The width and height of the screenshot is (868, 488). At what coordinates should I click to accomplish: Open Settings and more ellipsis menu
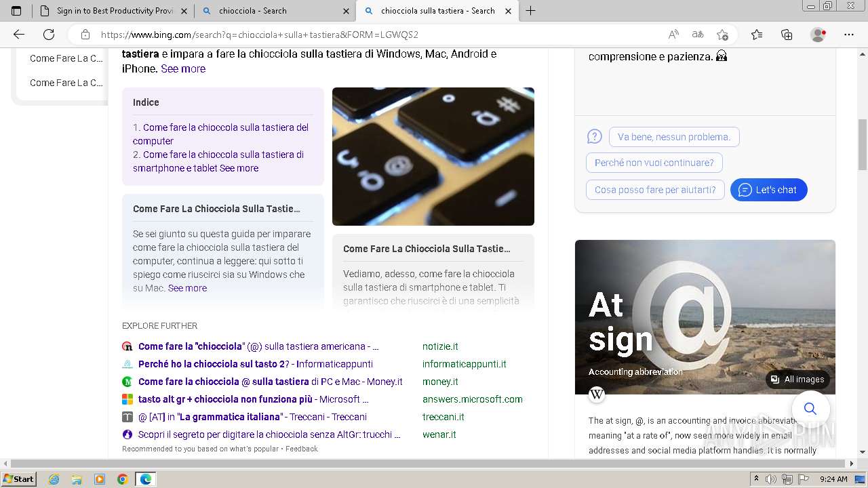(849, 35)
